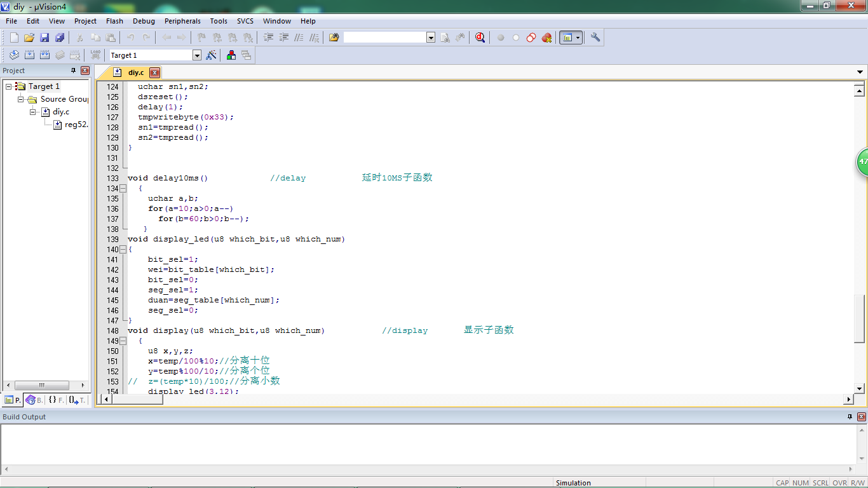Click the Project panel horizontal scrollbar thumb
Viewport: 868px width, 488px height.
pyautogui.click(x=42, y=385)
